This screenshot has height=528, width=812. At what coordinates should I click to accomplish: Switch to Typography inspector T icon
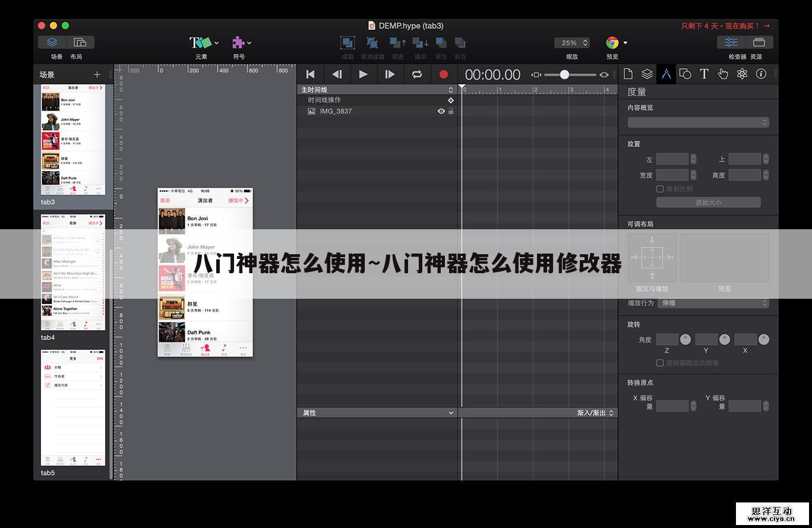pyautogui.click(x=704, y=74)
